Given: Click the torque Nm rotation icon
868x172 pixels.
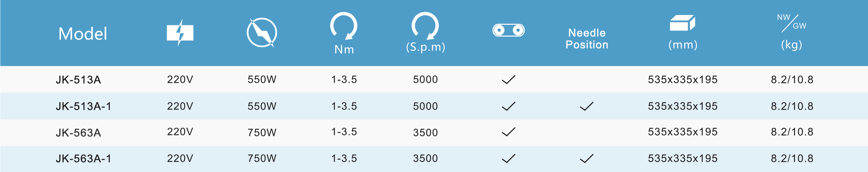Looking at the screenshot, I should click(344, 26).
